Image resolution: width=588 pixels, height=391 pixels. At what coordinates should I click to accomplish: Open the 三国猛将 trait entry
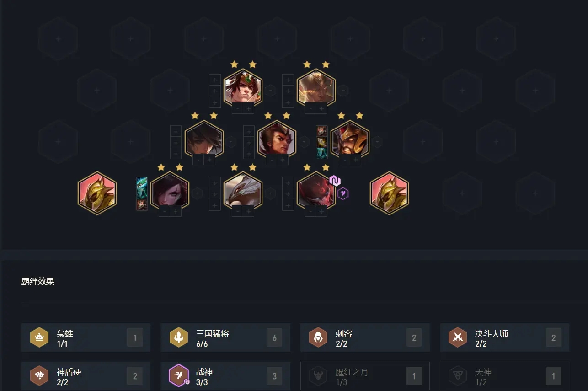pyautogui.click(x=225, y=338)
